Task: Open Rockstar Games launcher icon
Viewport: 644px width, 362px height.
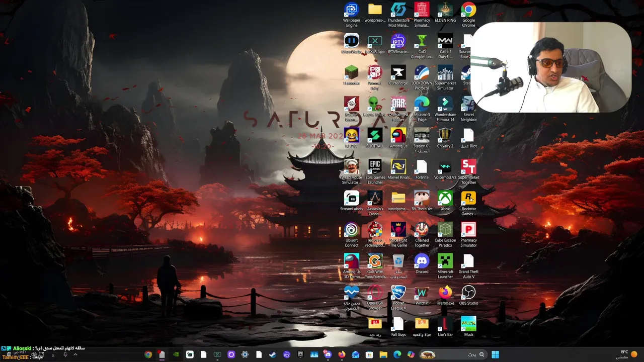Action: click(468, 204)
